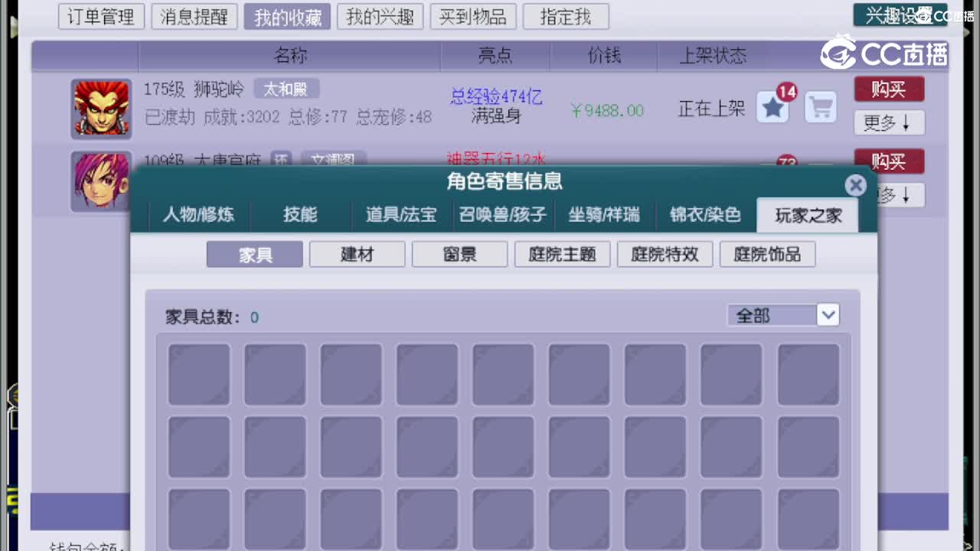Expand 更多 options for the 狮驼岭 listing
The image size is (980, 551).
click(889, 122)
